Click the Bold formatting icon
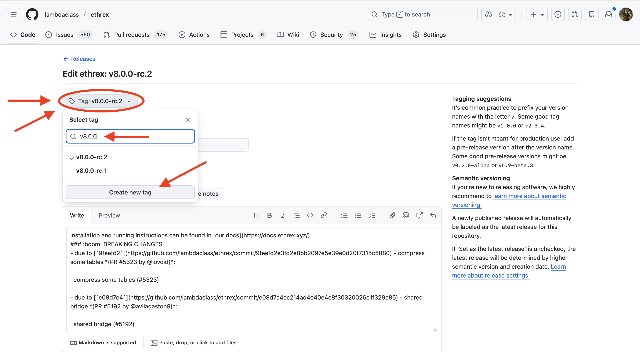The width and height of the screenshot is (640, 364). [x=269, y=215]
